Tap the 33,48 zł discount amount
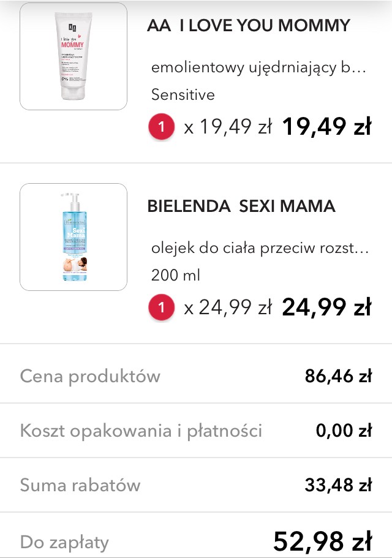This screenshot has height=558, width=392. [338, 486]
